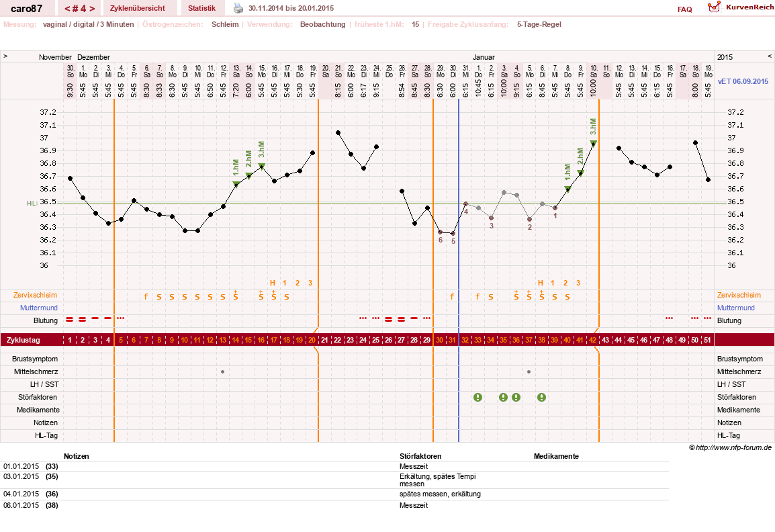Click the date range 30.11.2014 bis 20.01.2015

pyautogui.click(x=291, y=9)
